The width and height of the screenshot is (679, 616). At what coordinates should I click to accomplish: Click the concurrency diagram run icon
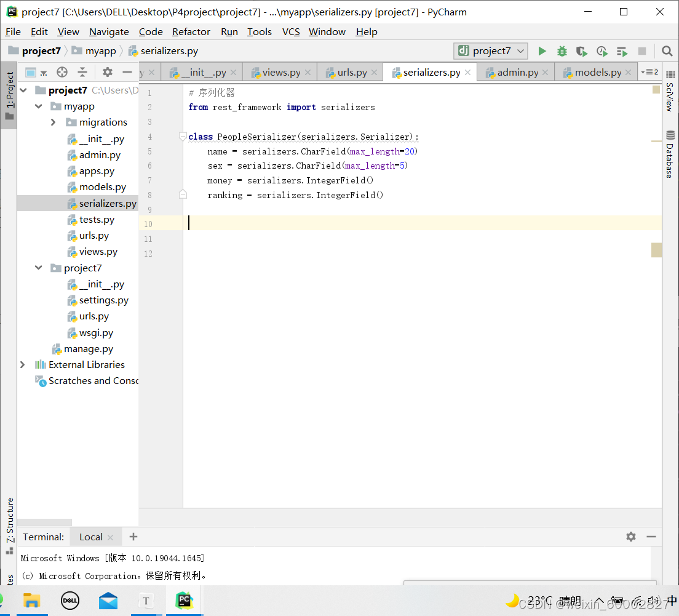(622, 52)
